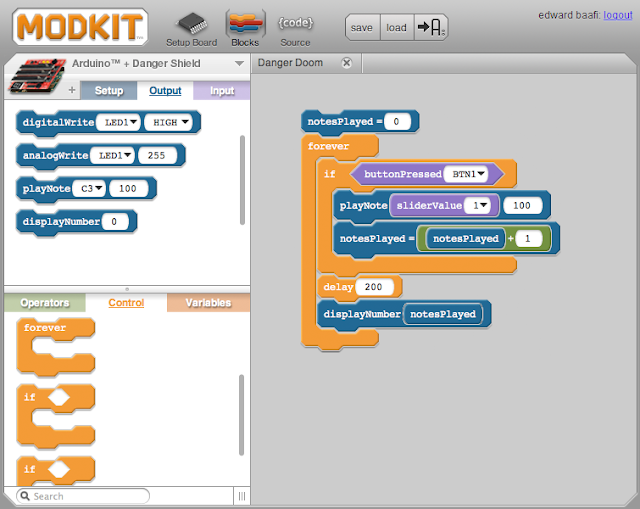Image resolution: width=640 pixels, height=509 pixels.
Task: Click the MODKIT logo
Action: (80, 27)
